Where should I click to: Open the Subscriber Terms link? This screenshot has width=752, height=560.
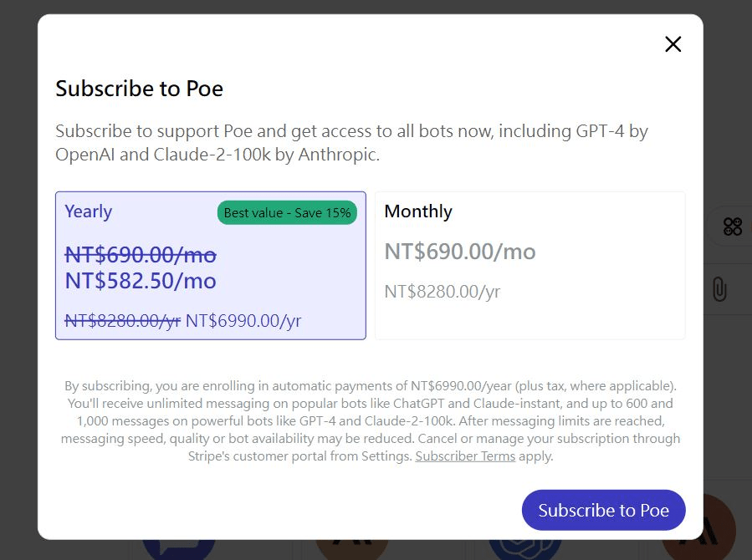pos(465,456)
